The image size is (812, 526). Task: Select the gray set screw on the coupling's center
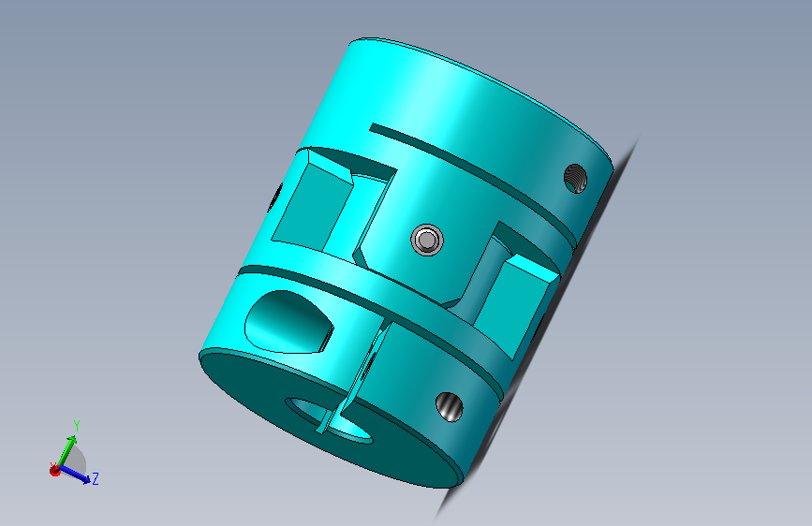[427, 240]
